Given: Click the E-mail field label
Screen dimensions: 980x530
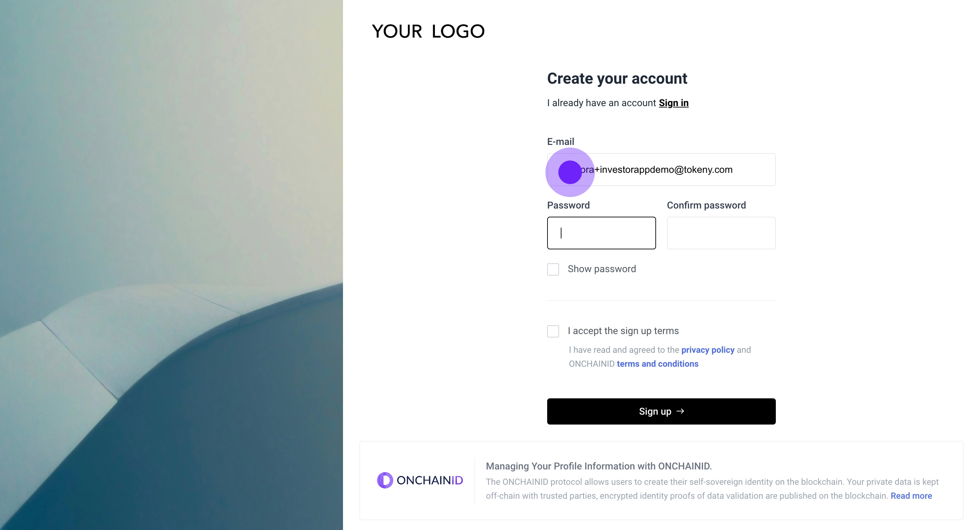Looking at the screenshot, I should point(560,142).
